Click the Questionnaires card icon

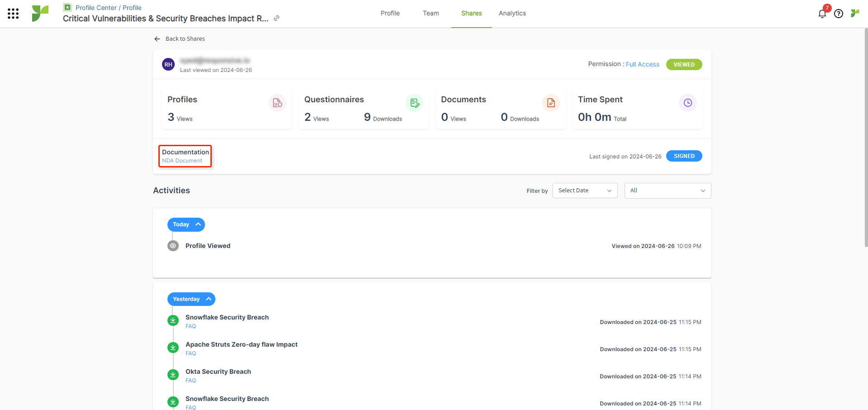pyautogui.click(x=414, y=103)
